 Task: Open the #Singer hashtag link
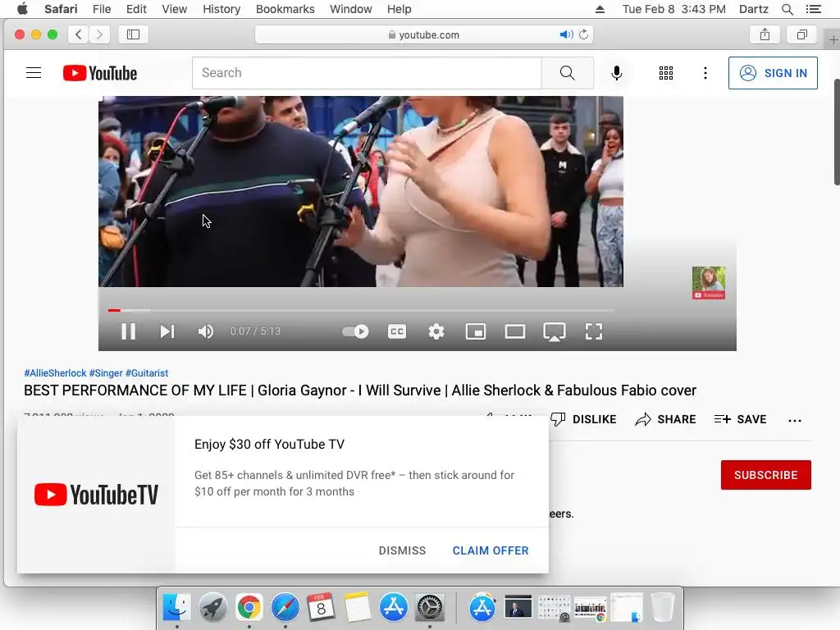[x=106, y=373]
